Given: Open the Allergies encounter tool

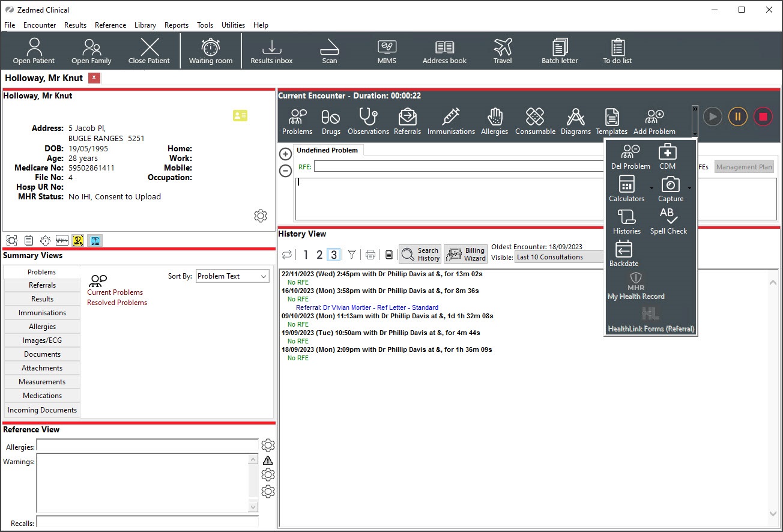Looking at the screenshot, I should (x=494, y=120).
